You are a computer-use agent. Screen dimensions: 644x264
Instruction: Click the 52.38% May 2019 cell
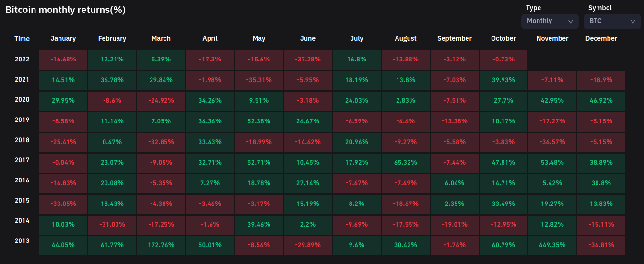(259, 121)
